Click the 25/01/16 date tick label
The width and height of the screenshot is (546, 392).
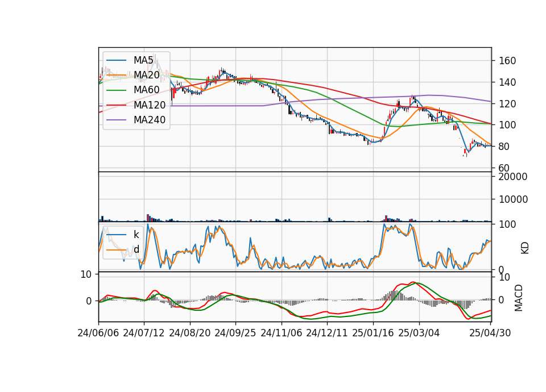(373, 333)
